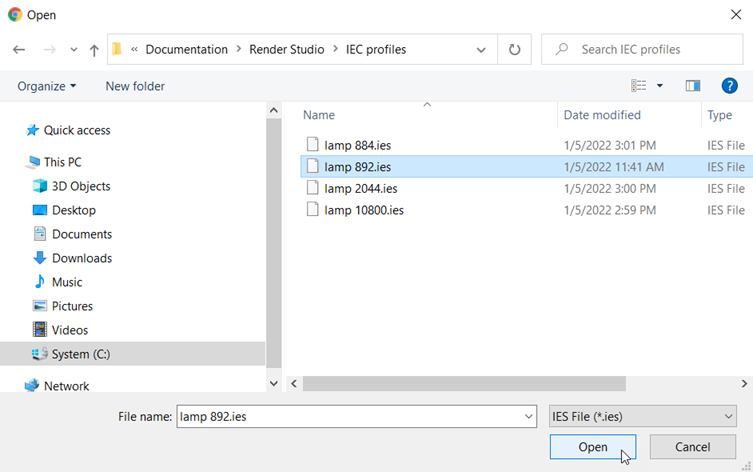Click the sidebar scroll down arrow

coord(274,383)
